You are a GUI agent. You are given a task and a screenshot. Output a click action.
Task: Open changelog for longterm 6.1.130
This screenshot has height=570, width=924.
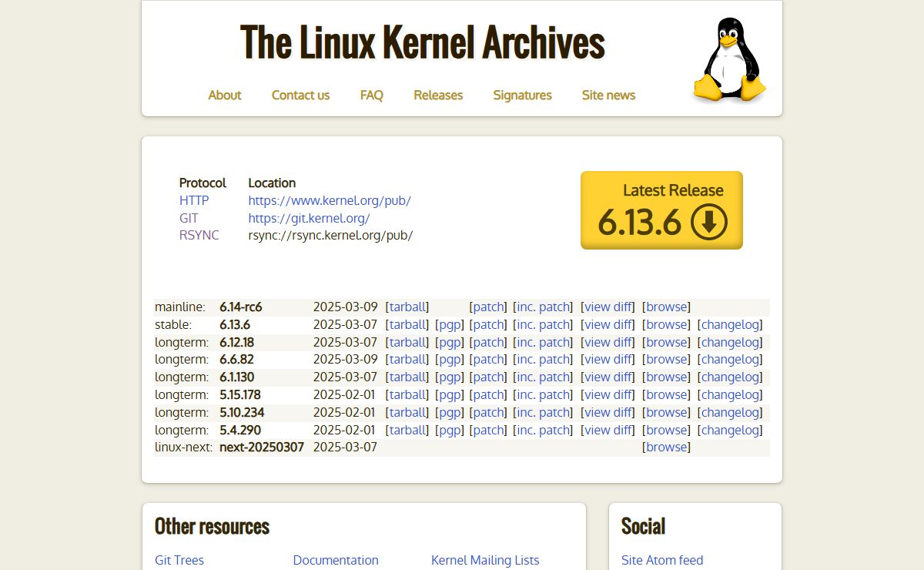pos(730,377)
